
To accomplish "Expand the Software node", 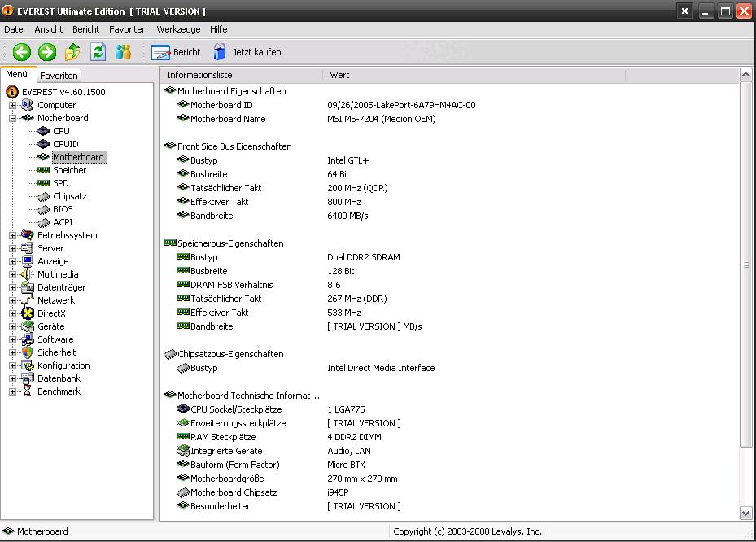I will pos(12,339).
